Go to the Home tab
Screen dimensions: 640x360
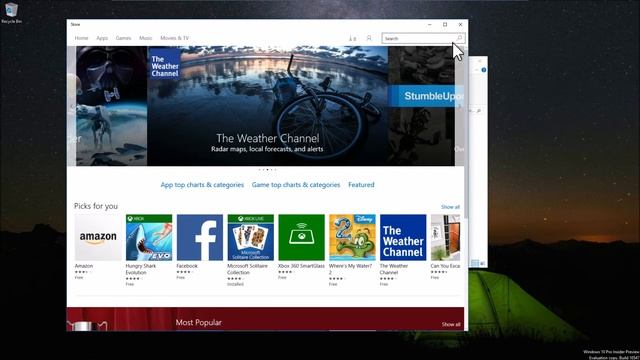click(x=81, y=38)
